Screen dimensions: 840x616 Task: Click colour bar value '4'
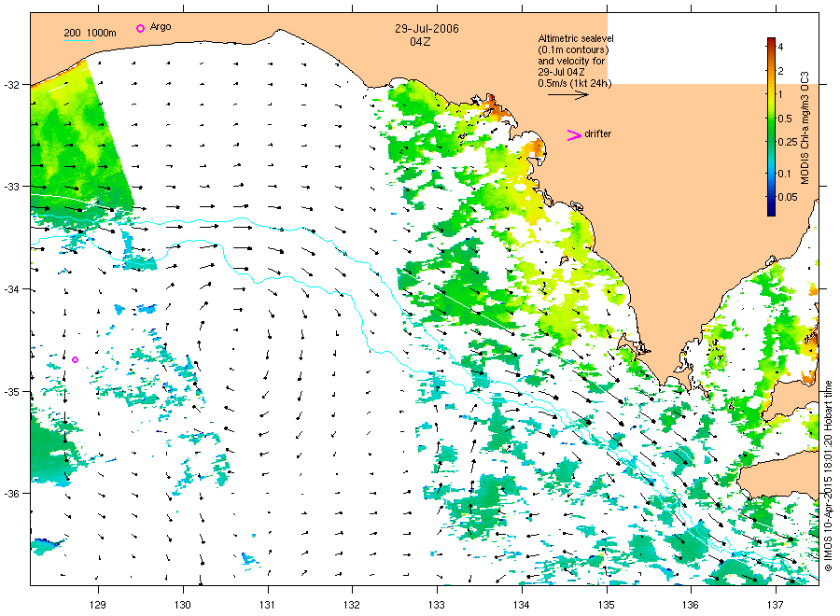(x=780, y=48)
